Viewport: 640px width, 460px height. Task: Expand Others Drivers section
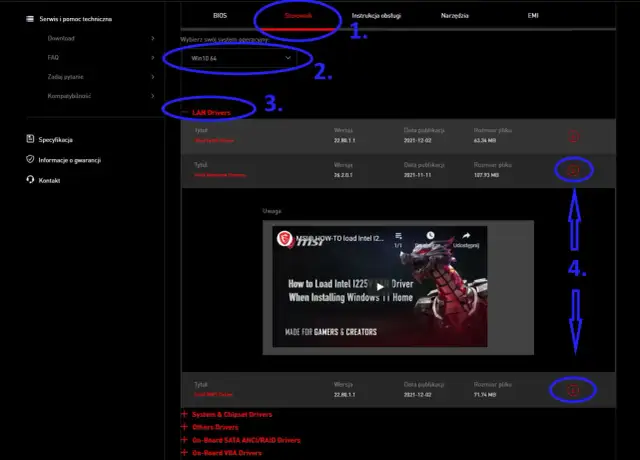point(216,427)
